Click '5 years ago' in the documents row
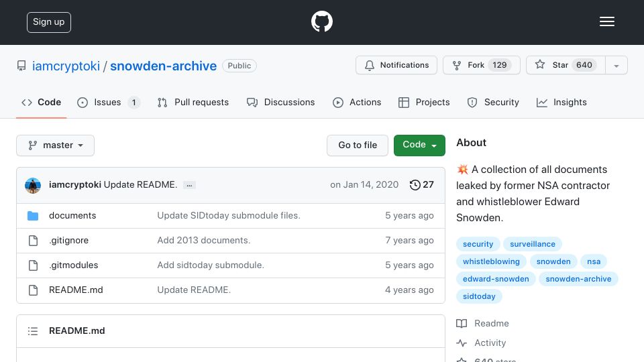This screenshot has height=362, width=644. (x=409, y=215)
